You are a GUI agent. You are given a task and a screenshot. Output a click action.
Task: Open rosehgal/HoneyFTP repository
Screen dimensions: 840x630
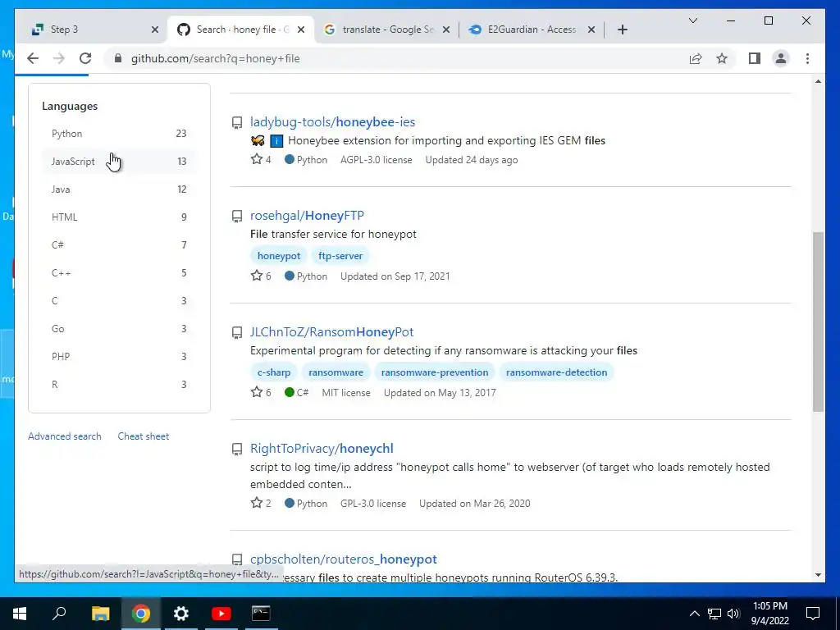pos(307,216)
